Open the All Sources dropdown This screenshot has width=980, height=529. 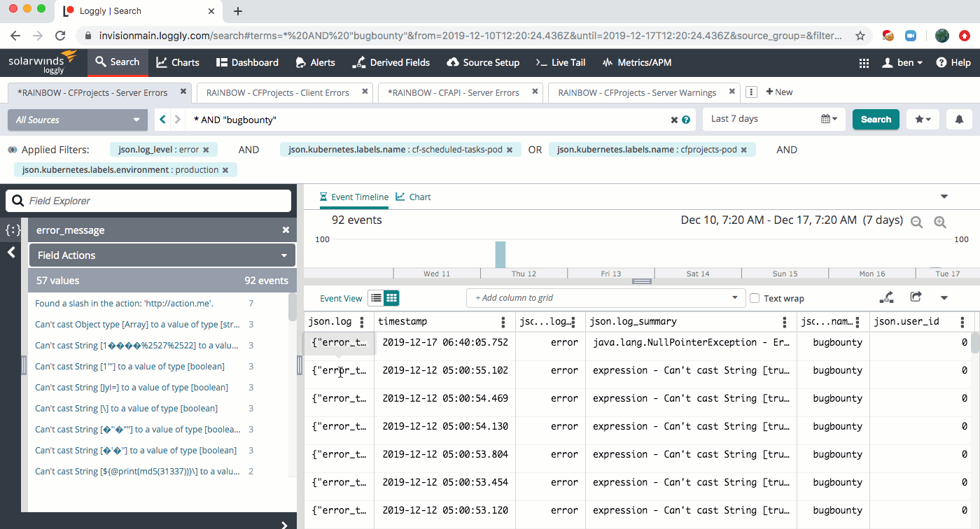77,120
